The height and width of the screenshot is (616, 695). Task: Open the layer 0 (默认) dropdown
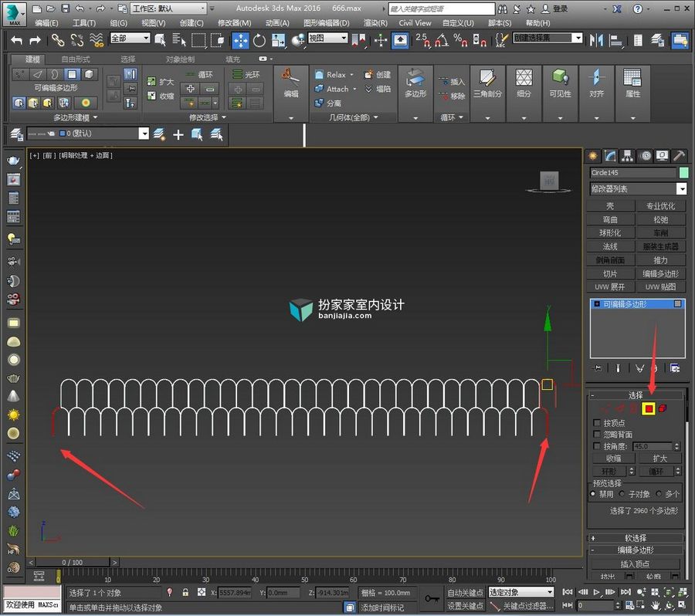(88, 134)
